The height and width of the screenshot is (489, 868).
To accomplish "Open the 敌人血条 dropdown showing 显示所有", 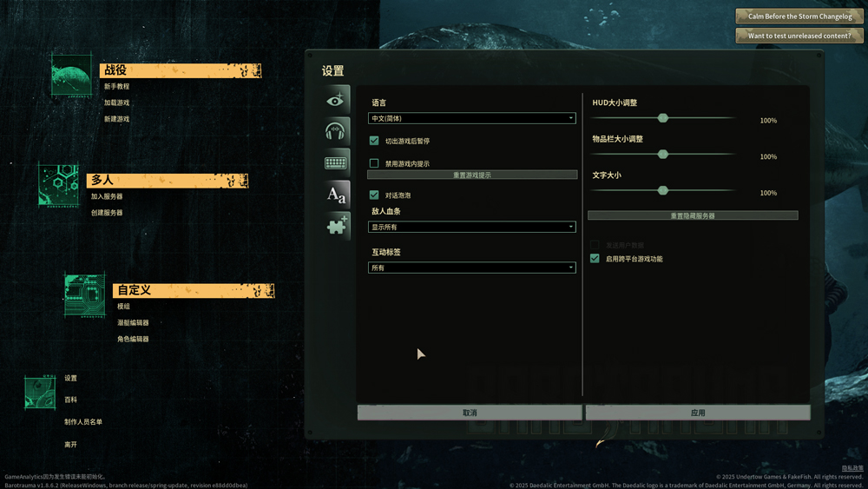I will point(471,227).
